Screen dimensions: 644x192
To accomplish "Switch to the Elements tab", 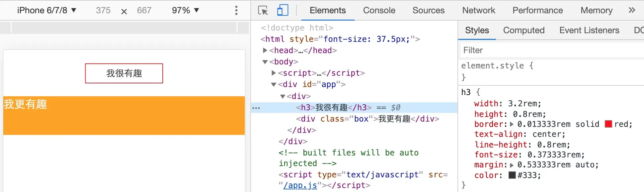I will click(328, 10).
